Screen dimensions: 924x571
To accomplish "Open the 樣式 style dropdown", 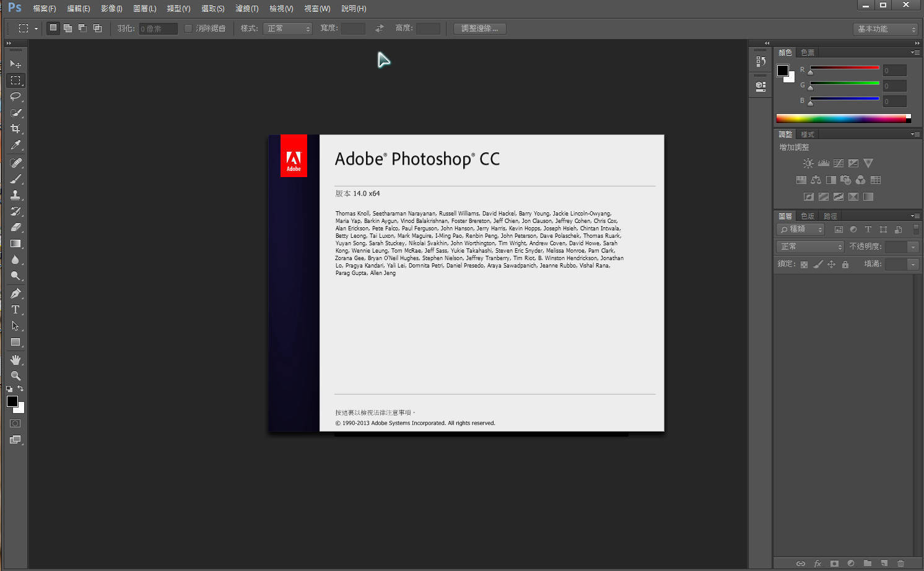I will pyautogui.click(x=287, y=28).
